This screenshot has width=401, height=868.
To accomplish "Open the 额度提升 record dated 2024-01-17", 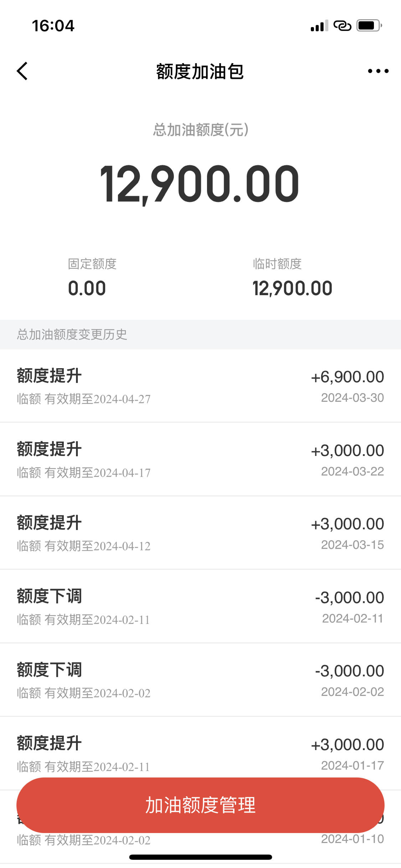I will (200, 754).
